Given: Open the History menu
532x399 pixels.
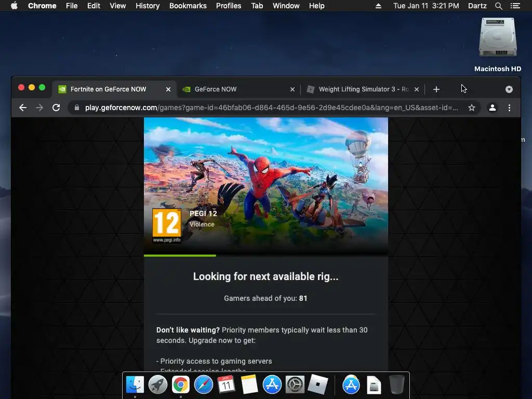Looking at the screenshot, I should 148,6.
